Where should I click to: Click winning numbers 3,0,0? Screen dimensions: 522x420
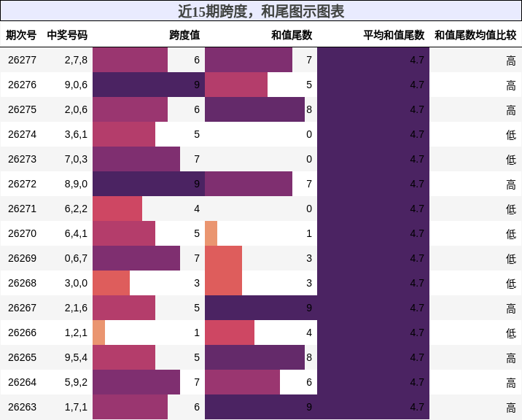(76, 283)
